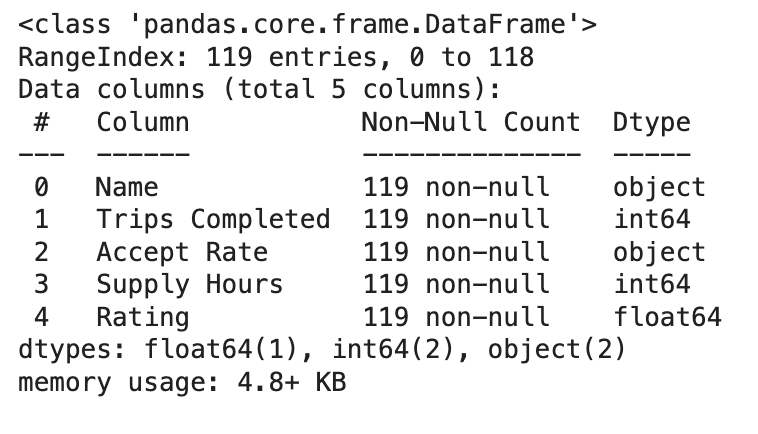Click the 'Column' header text
Image resolution: width=758 pixels, height=434 pixels.
point(143,122)
